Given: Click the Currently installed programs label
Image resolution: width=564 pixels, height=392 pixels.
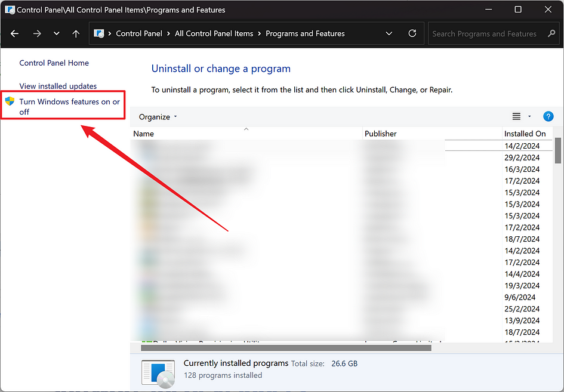Looking at the screenshot, I should 236,363.
